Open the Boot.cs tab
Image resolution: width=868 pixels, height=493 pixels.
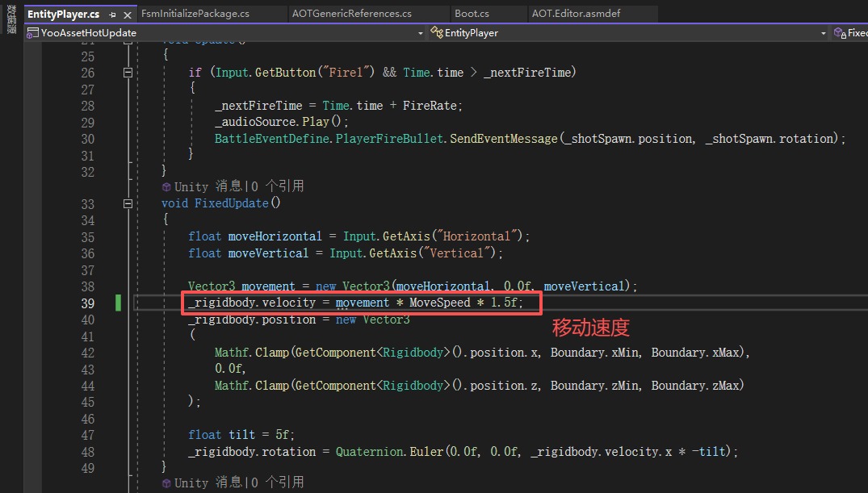(x=472, y=13)
